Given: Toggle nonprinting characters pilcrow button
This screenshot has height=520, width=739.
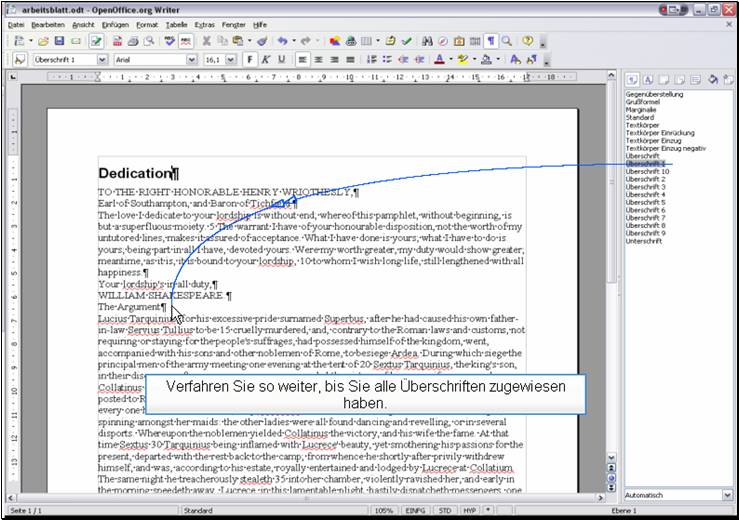Looking at the screenshot, I should [x=491, y=41].
